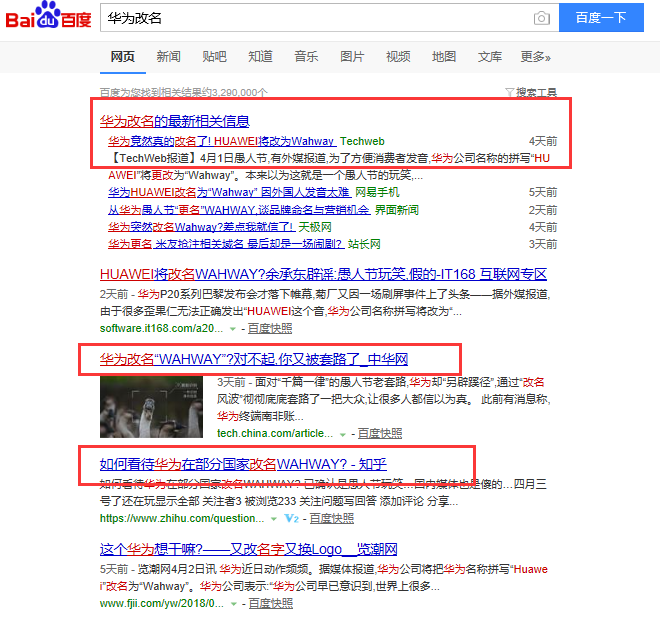
Task: Switch to the 音乐 tab
Action: click(306, 56)
